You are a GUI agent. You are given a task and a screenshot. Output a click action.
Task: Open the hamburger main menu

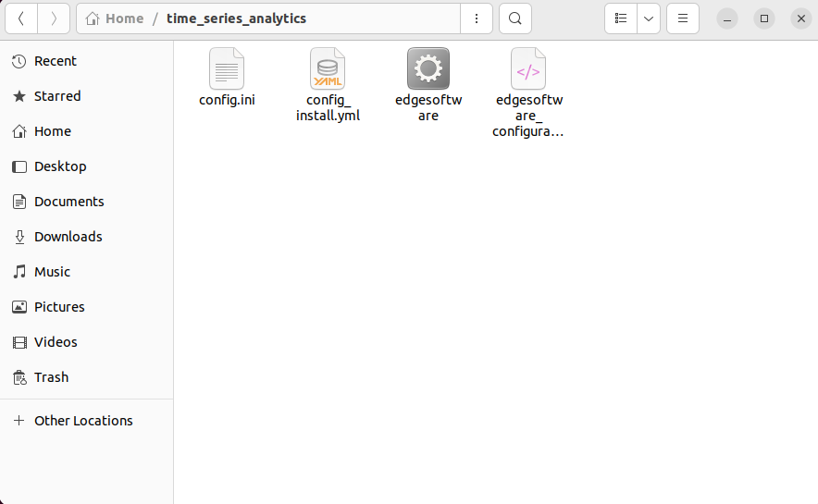coord(682,18)
